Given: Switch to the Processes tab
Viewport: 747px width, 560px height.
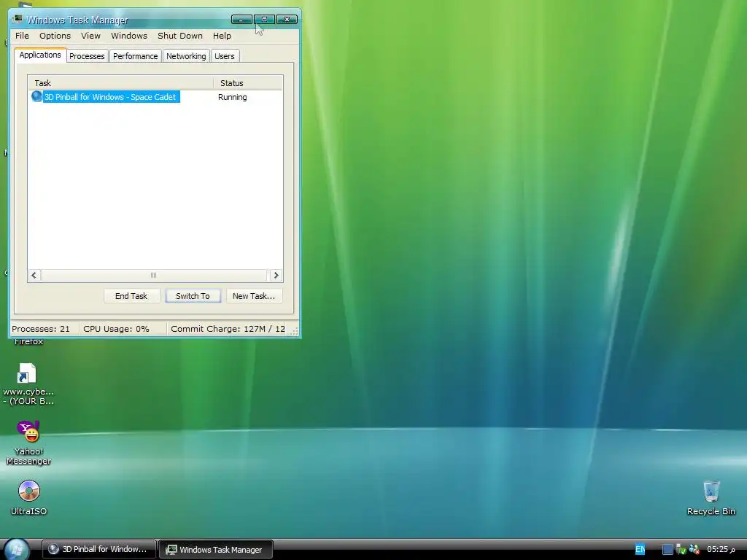Looking at the screenshot, I should coord(87,56).
